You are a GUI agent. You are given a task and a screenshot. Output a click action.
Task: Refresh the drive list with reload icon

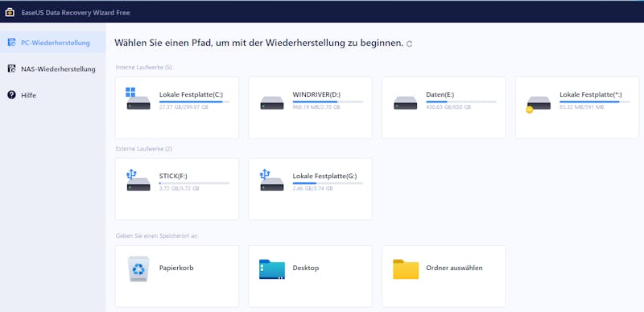point(409,44)
